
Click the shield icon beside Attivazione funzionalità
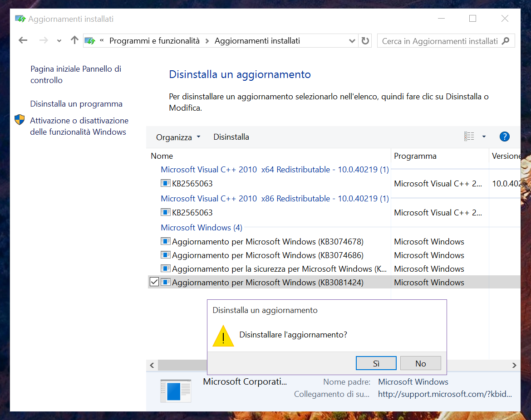click(20, 120)
